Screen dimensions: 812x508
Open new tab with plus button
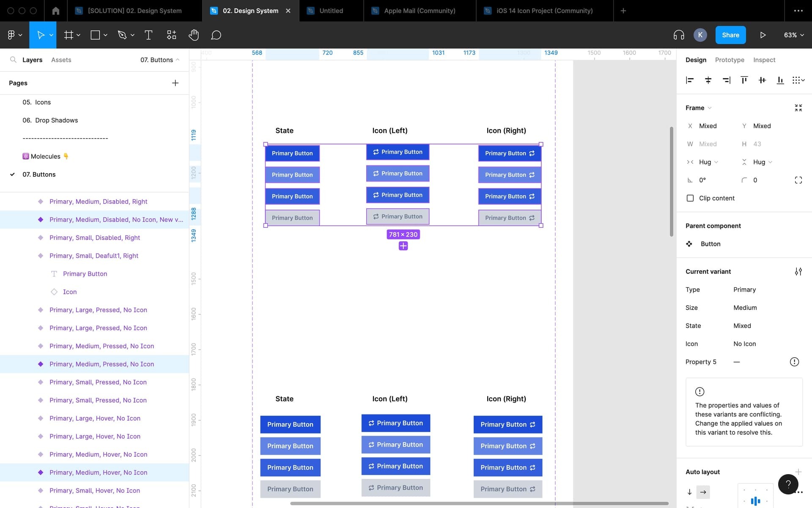pyautogui.click(x=623, y=11)
